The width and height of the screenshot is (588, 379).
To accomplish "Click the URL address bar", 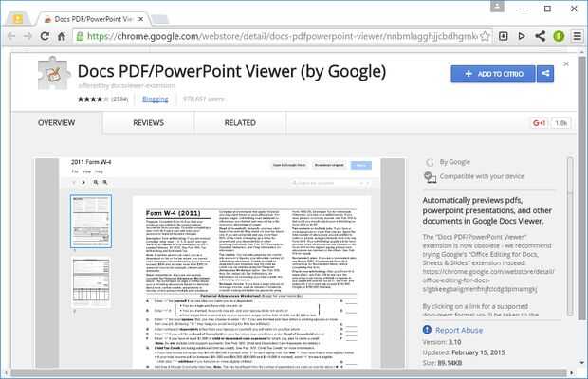I will pyautogui.click(x=282, y=36).
